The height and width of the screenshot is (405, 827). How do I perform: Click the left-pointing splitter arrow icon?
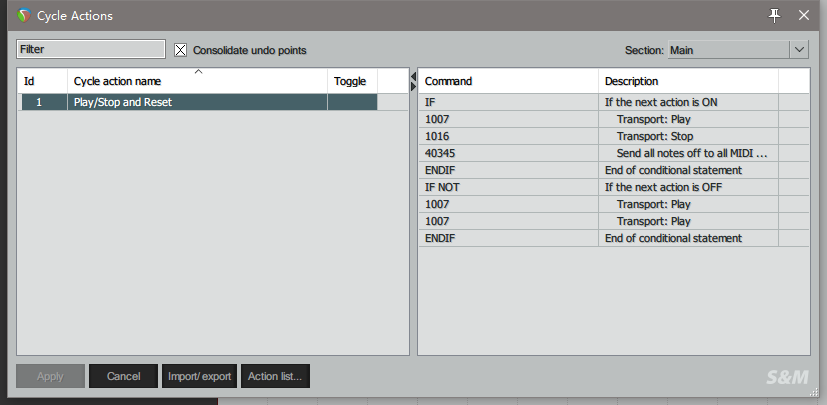click(413, 77)
